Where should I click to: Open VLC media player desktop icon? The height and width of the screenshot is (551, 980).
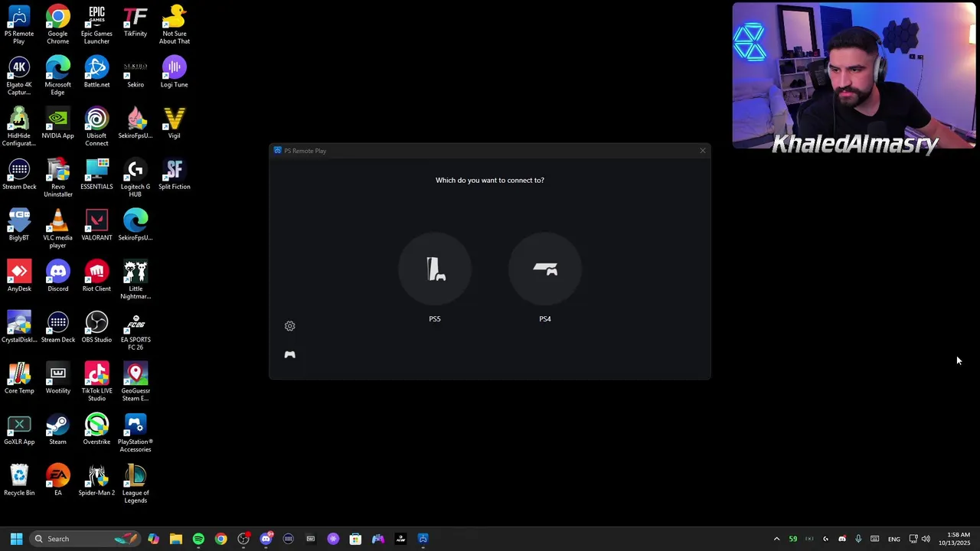[x=57, y=229]
